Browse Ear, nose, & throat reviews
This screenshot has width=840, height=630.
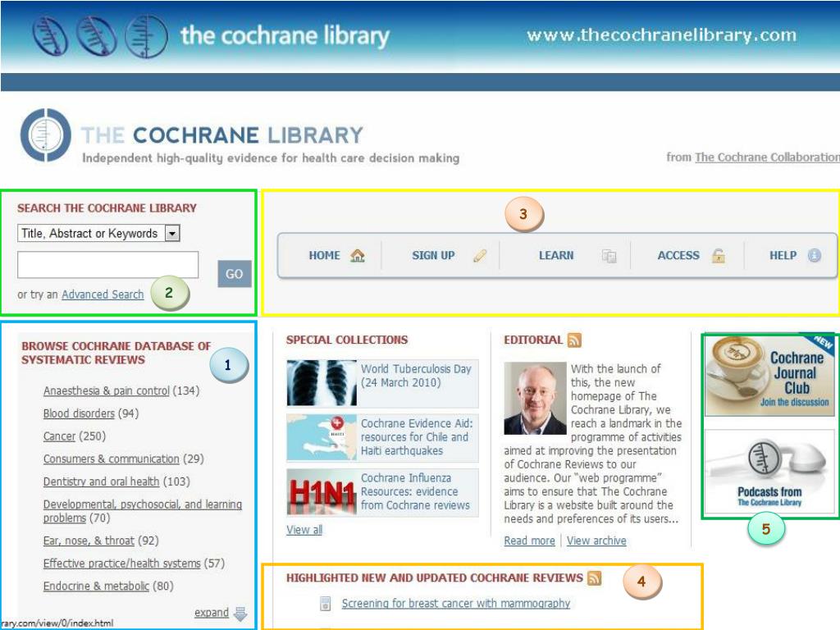(x=89, y=541)
